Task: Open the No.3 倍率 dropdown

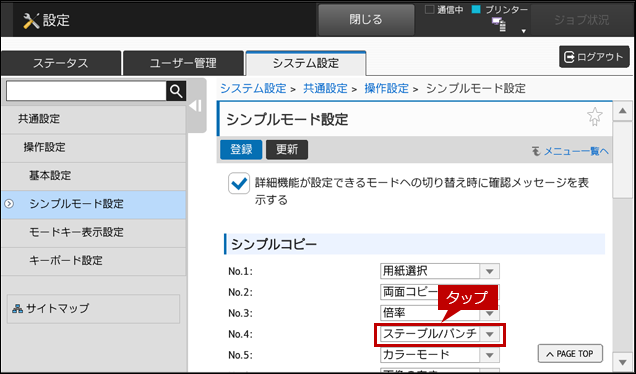Action: tap(440, 313)
